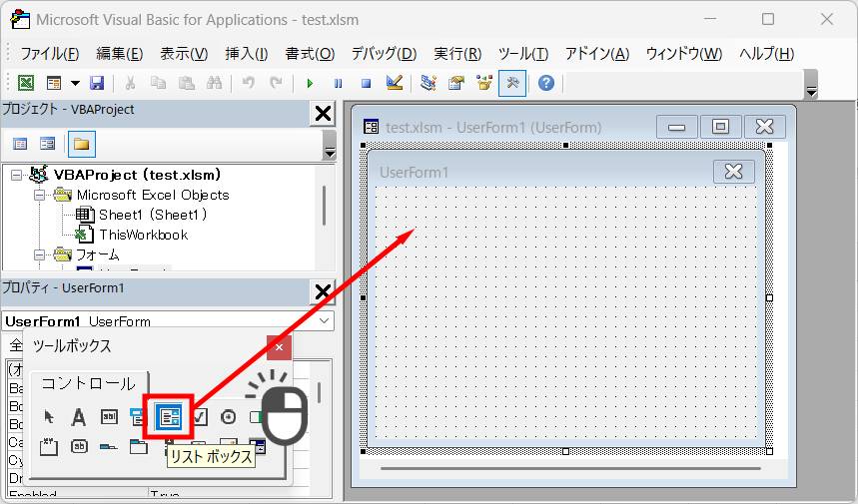Screen dimensions: 858x504
Task: Open the 編集(E) menu
Action: click(119, 54)
